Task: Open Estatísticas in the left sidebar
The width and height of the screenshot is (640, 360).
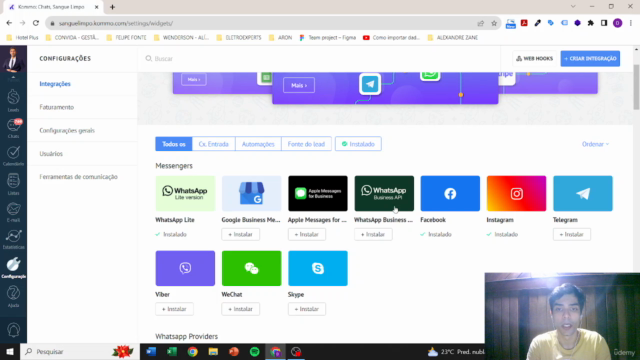Action: pyautogui.click(x=13, y=239)
